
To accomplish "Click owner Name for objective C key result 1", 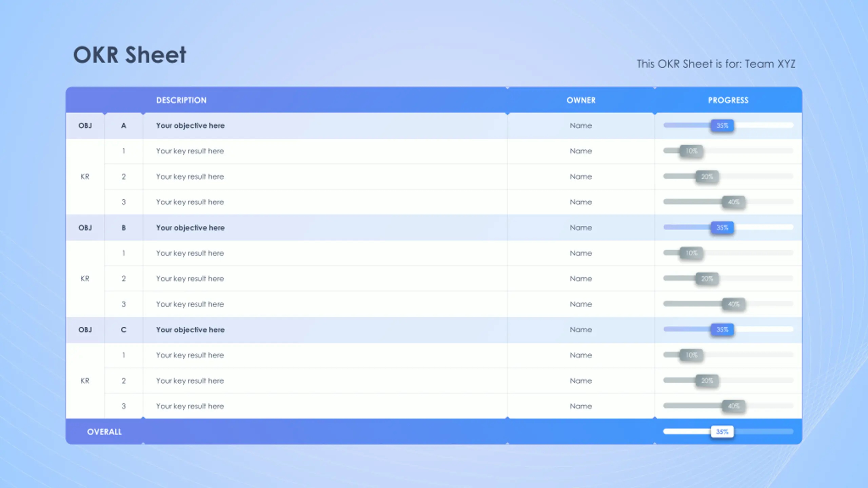I will [x=581, y=355].
